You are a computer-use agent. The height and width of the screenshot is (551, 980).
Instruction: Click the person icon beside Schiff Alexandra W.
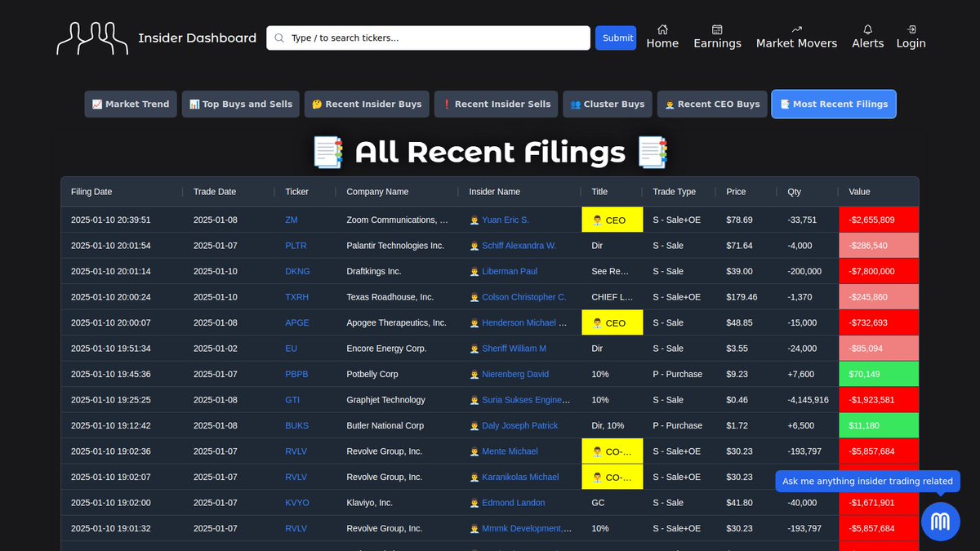[x=474, y=246]
